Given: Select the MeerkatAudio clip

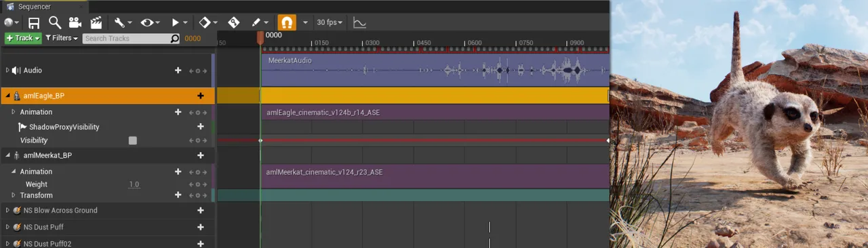Looking at the screenshot, I should (435, 70).
